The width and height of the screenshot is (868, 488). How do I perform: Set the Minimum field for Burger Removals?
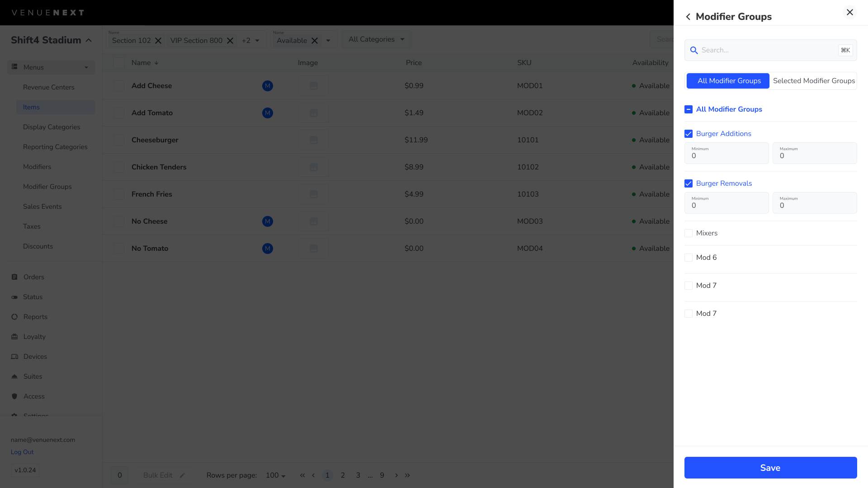click(726, 206)
